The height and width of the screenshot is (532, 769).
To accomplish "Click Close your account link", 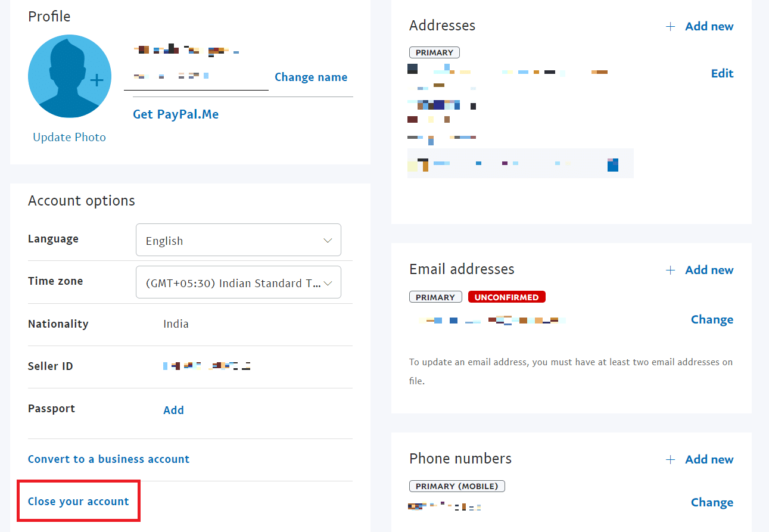I will pos(79,502).
